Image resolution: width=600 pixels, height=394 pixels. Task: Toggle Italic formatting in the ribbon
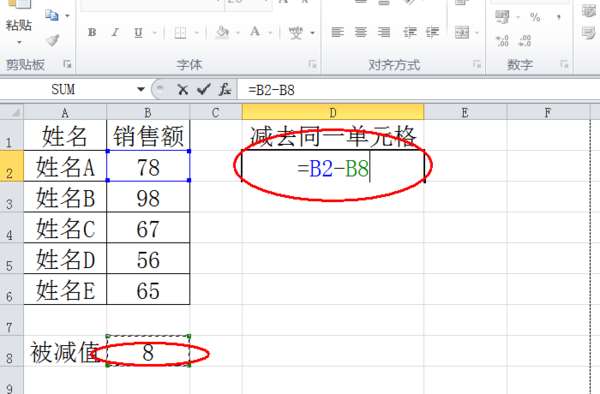point(115,33)
